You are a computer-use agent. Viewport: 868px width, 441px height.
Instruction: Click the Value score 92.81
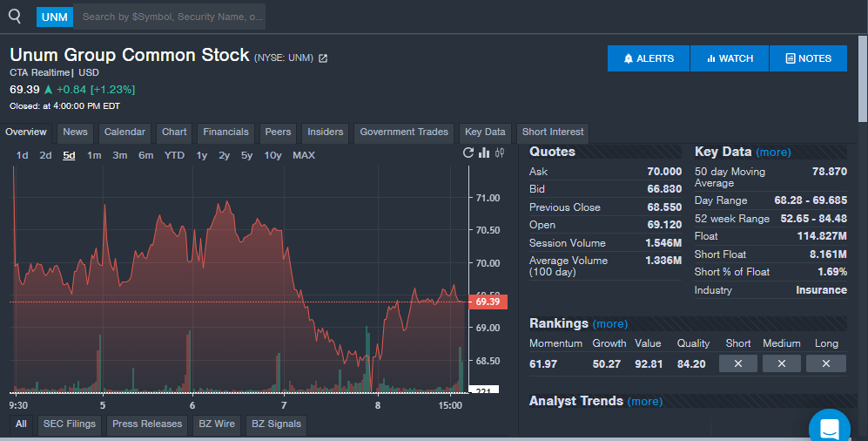649,364
